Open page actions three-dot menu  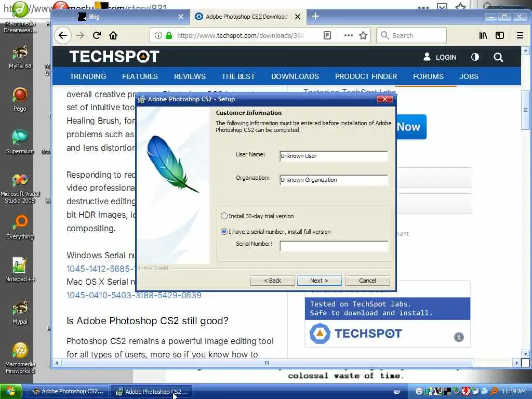(x=348, y=35)
